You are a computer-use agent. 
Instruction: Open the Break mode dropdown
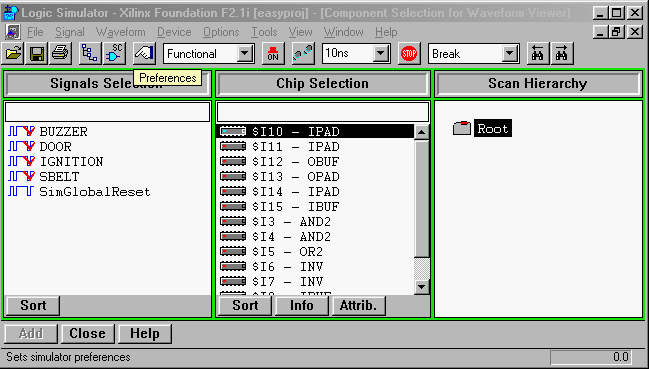510,53
